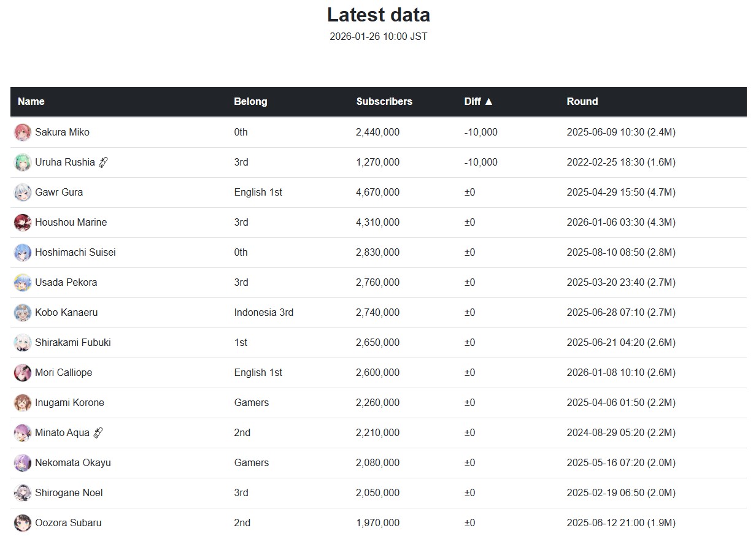
Task: Click Sakura Miko's avatar icon
Action: [x=23, y=132]
